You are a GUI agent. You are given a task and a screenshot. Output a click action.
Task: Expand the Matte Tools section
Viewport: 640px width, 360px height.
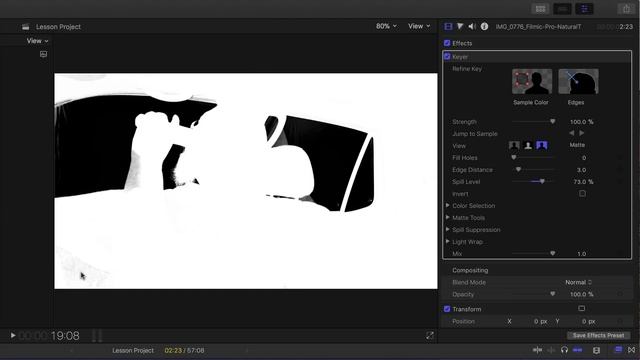[448, 217]
